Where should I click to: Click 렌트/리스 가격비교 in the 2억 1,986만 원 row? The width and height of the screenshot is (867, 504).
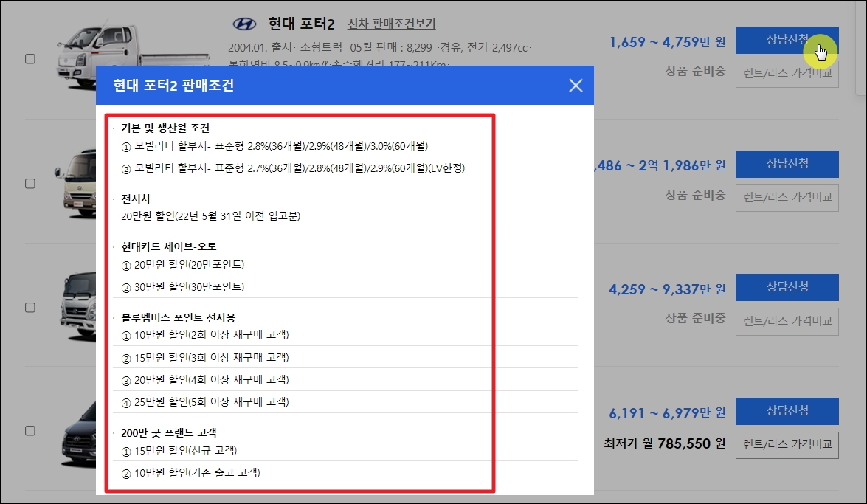pyautogui.click(x=787, y=198)
